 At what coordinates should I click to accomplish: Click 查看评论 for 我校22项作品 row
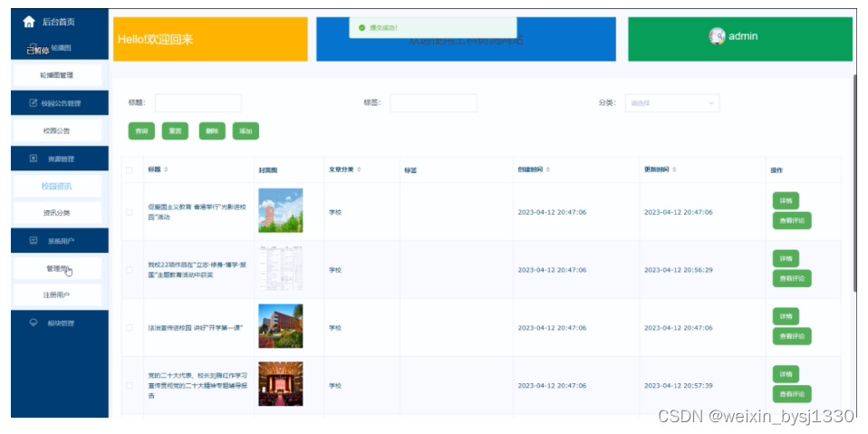[792, 278]
